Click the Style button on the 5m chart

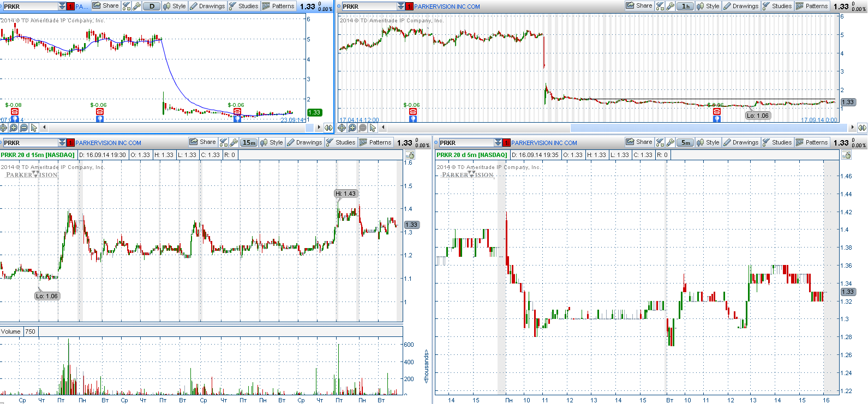[x=708, y=142]
